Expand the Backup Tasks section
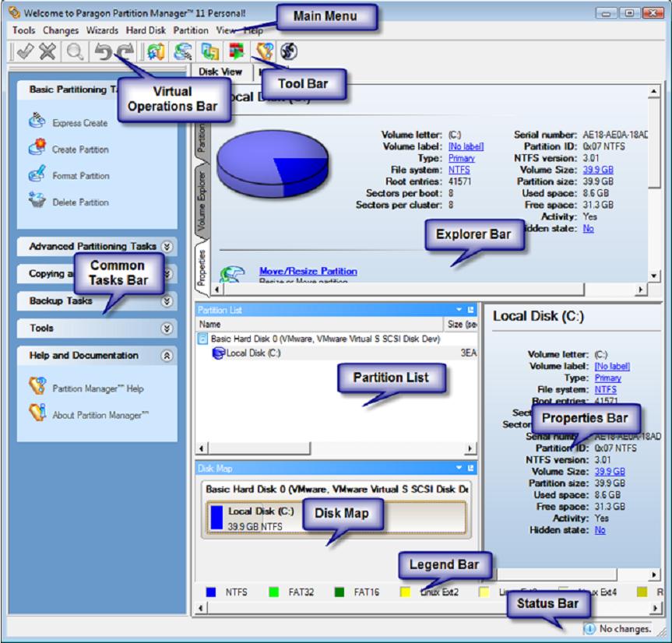This screenshot has width=672, height=643. (167, 301)
